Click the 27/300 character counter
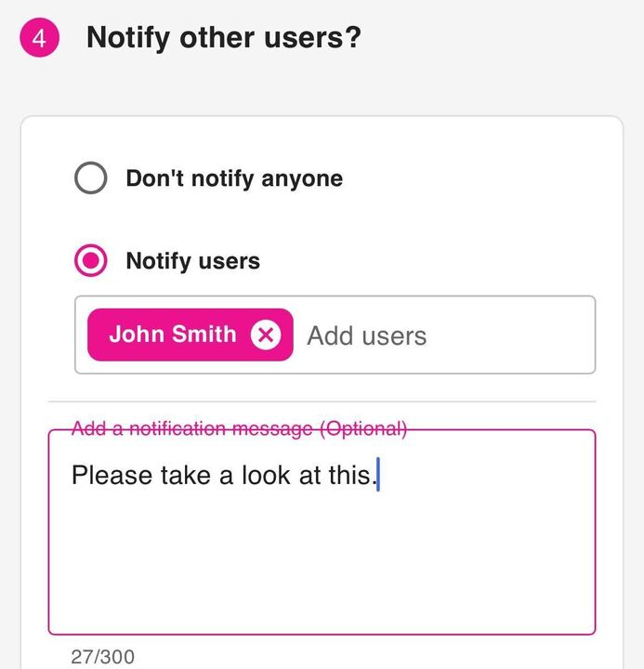Viewport: 644px width, 669px height. click(102, 657)
